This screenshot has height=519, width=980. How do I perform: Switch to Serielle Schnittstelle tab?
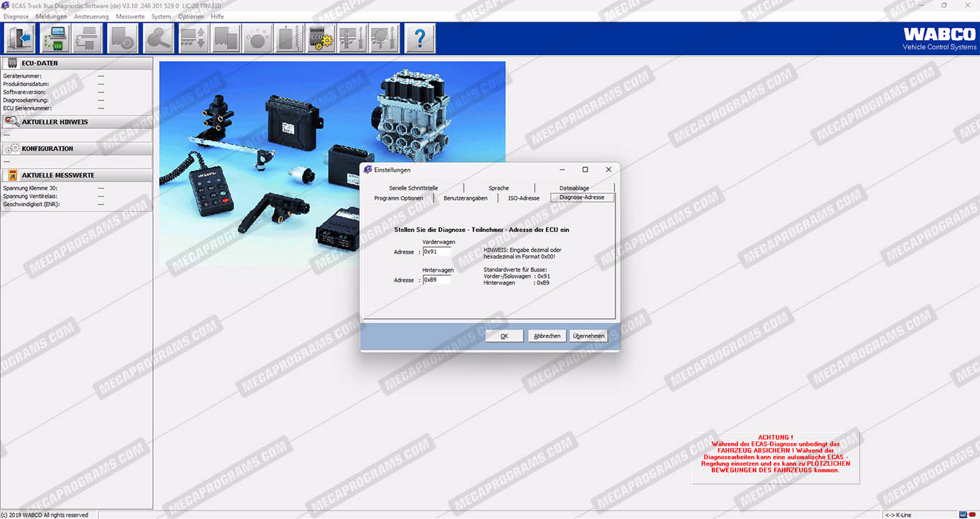pyautogui.click(x=413, y=188)
